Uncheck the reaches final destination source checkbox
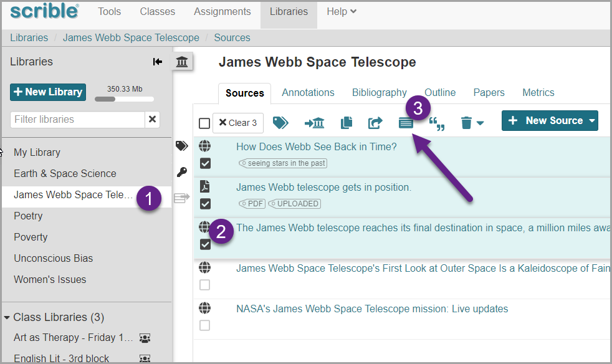Viewport: 612px width, 364px height. (205, 244)
